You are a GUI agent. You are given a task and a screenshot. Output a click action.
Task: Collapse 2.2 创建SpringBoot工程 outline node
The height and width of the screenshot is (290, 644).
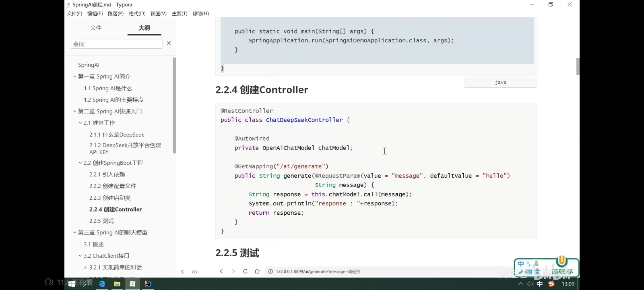coord(80,163)
